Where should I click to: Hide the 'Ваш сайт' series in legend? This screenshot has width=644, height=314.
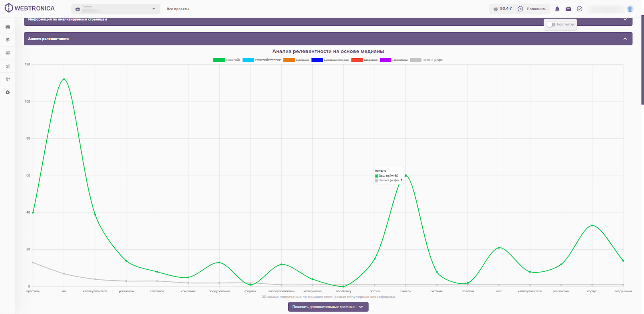coord(227,60)
